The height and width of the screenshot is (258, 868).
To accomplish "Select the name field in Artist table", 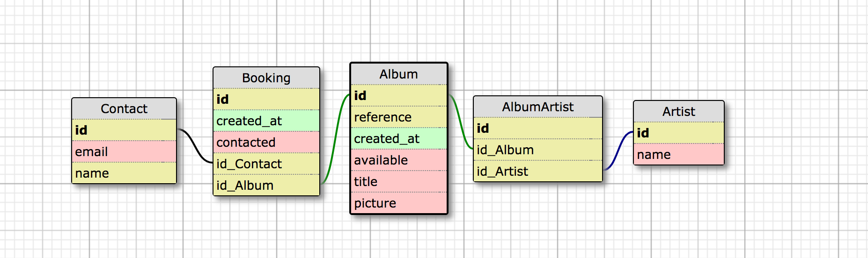I will pos(679,154).
